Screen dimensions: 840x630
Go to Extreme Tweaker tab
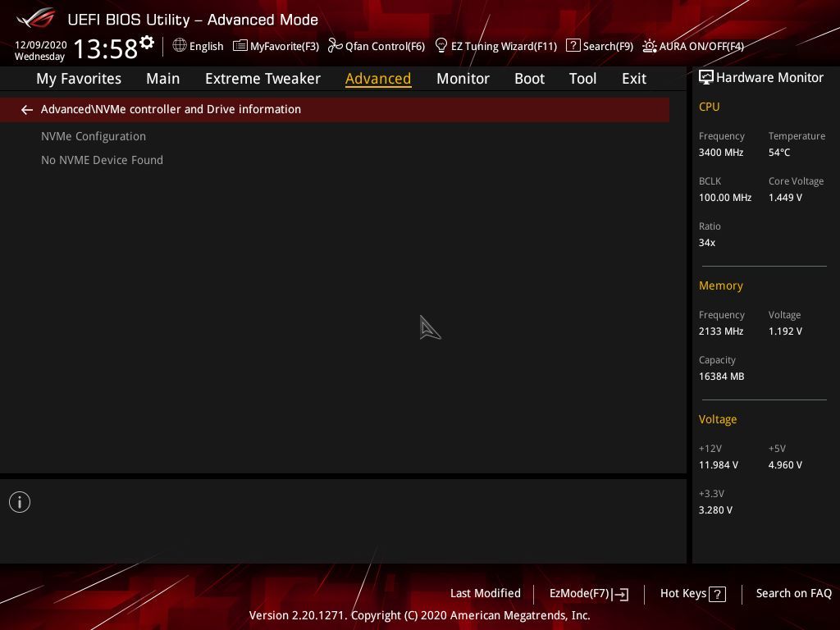pyautogui.click(x=262, y=79)
